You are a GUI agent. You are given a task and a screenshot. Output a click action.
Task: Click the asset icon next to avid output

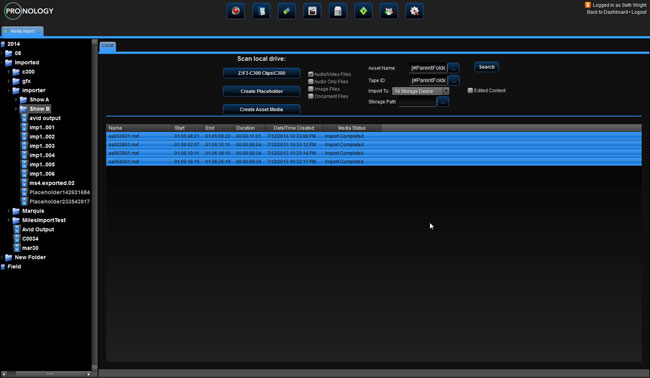pyautogui.click(x=24, y=118)
